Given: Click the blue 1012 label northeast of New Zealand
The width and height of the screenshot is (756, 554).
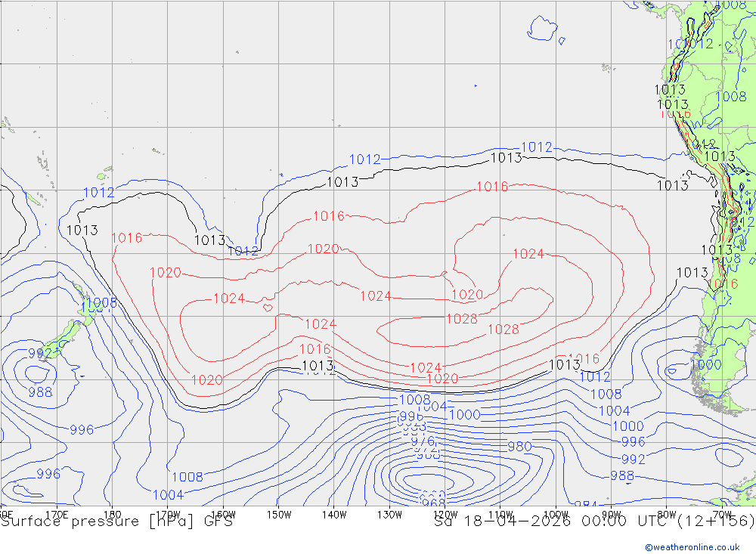Looking at the screenshot, I should [99, 193].
